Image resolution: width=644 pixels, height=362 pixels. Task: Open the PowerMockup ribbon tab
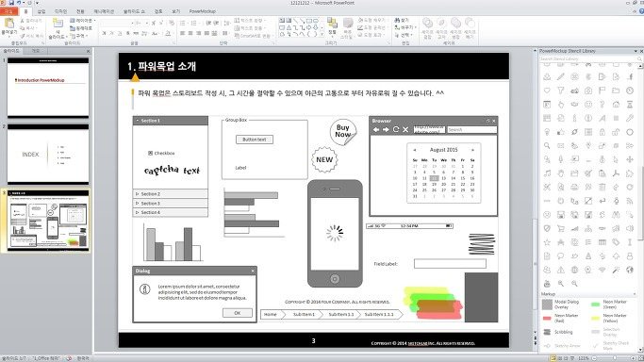[202, 11]
